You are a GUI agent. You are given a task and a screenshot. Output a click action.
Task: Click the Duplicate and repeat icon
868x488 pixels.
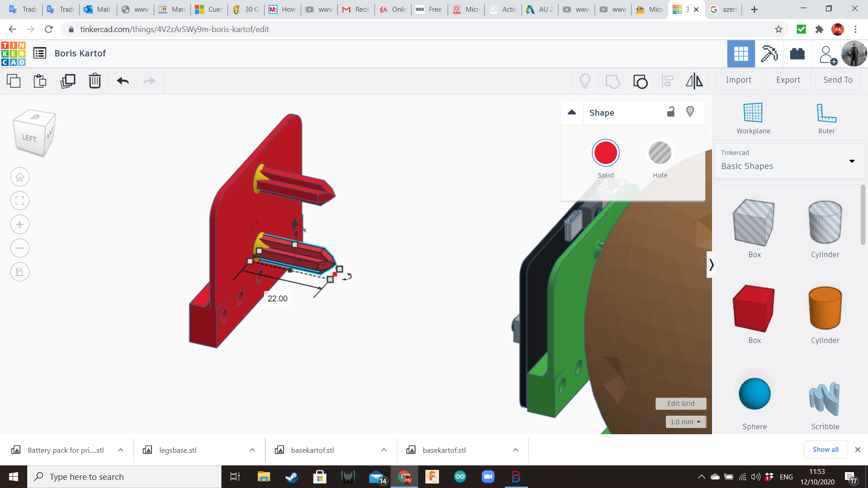(x=68, y=81)
